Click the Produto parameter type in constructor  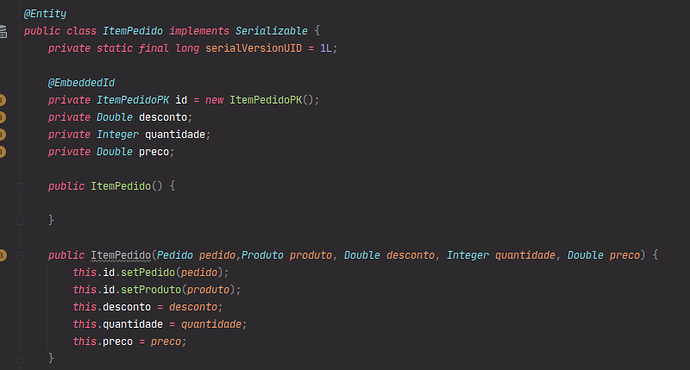click(x=262, y=256)
